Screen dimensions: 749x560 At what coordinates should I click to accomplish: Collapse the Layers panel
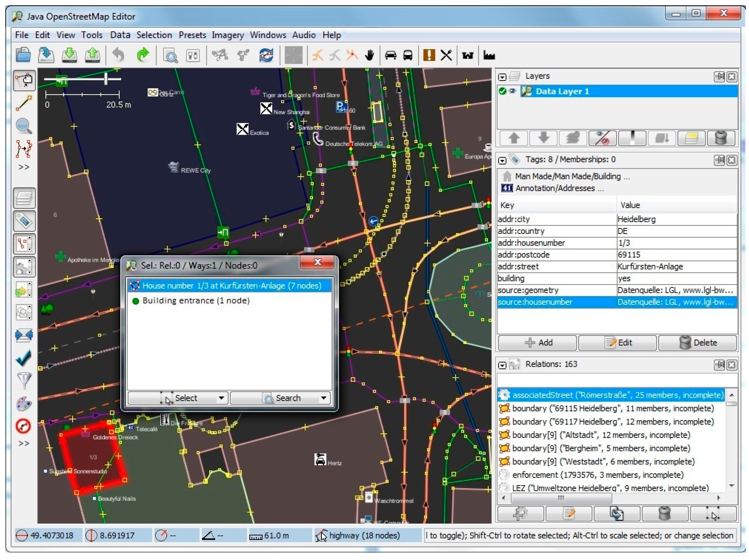(x=502, y=77)
